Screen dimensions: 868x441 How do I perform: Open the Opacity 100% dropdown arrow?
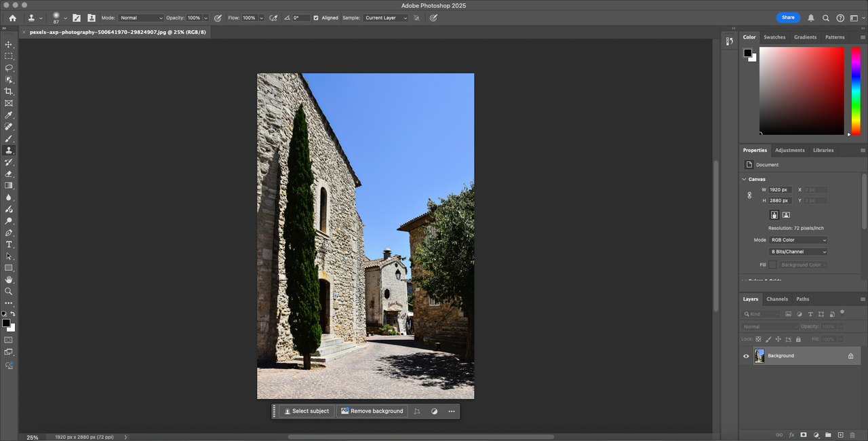[x=205, y=18]
